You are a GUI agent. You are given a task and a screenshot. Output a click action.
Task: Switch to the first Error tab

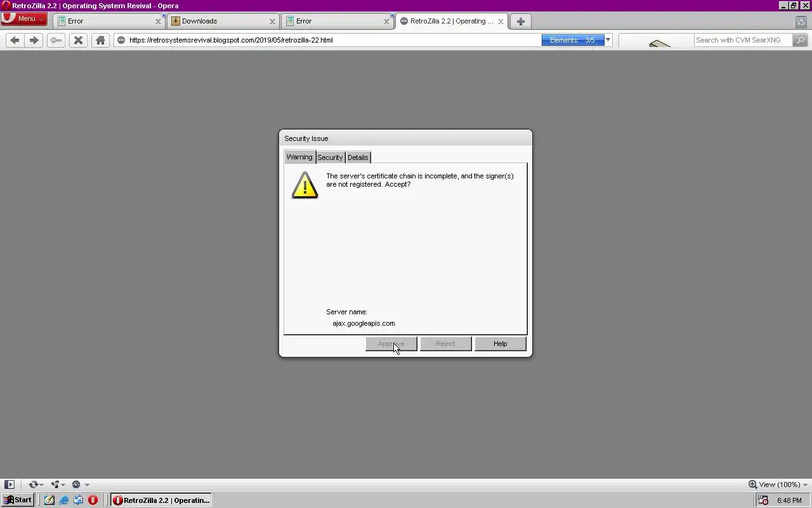click(x=109, y=21)
